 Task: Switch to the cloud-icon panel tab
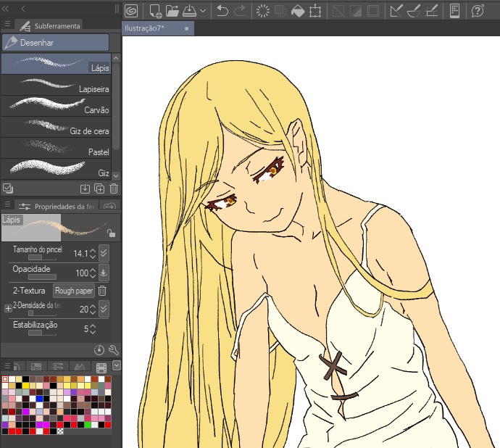click(x=109, y=206)
